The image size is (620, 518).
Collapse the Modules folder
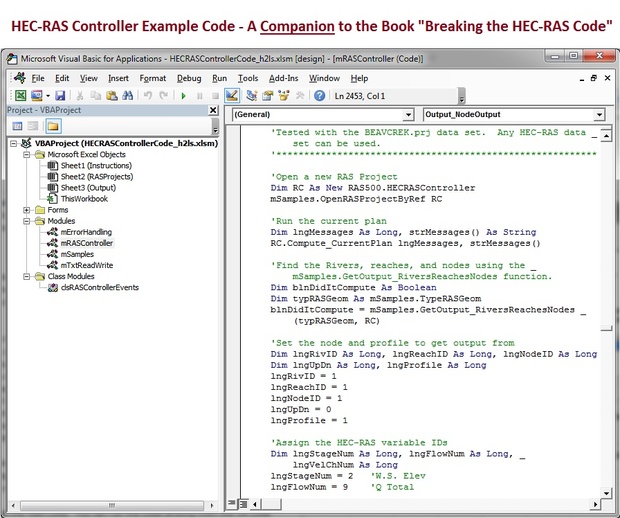coord(26,221)
